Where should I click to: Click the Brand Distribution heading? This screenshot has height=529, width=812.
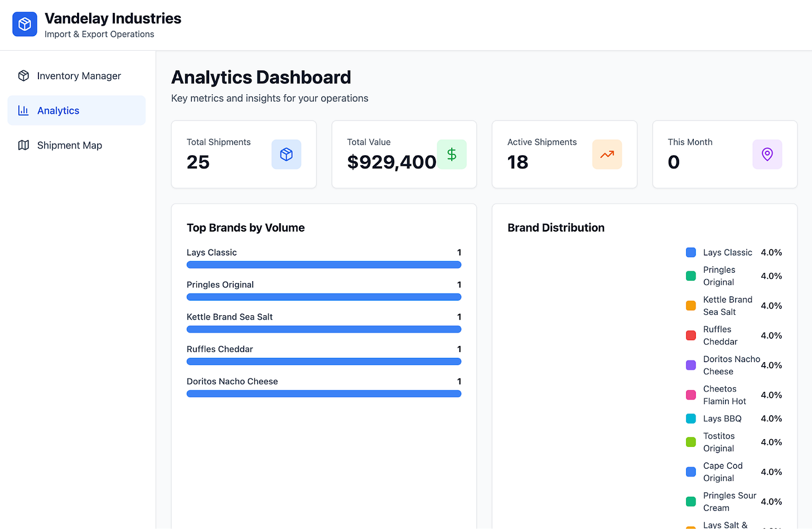click(556, 228)
